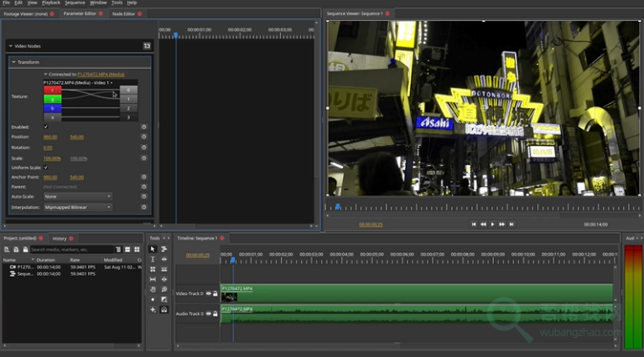
Task: Click the Record tool icon
Action: click(x=153, y=299)
